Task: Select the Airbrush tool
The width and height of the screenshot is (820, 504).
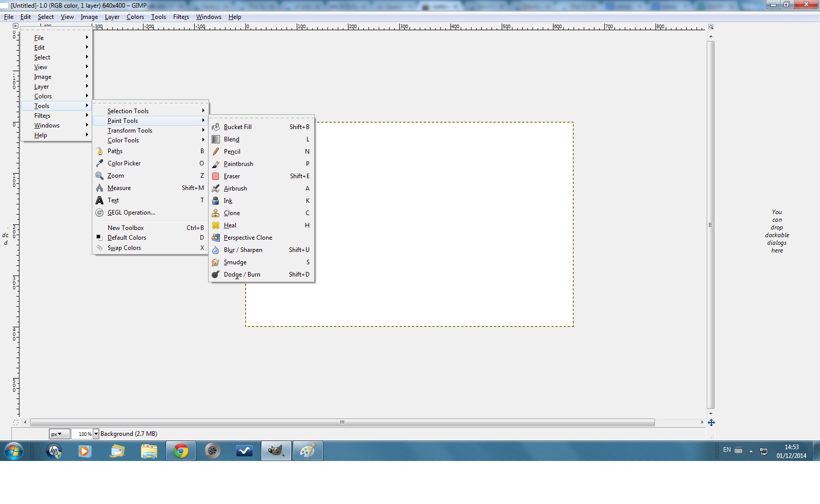Action: pyautogui.click(x=261, y=188)
